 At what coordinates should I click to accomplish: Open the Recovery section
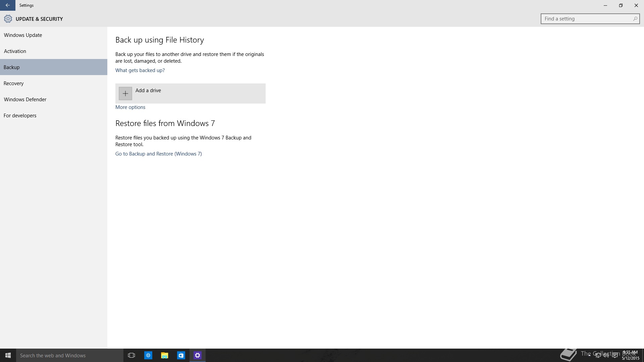[x=54, y=83]
